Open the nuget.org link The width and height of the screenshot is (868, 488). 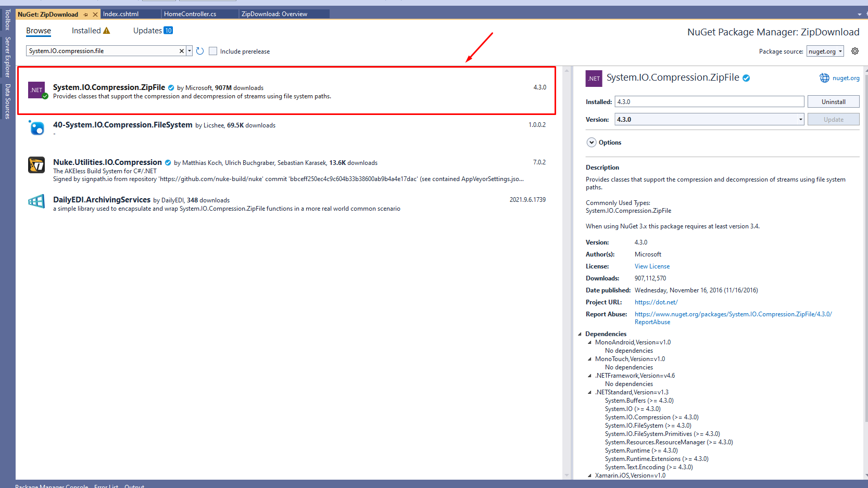point(846,78)
